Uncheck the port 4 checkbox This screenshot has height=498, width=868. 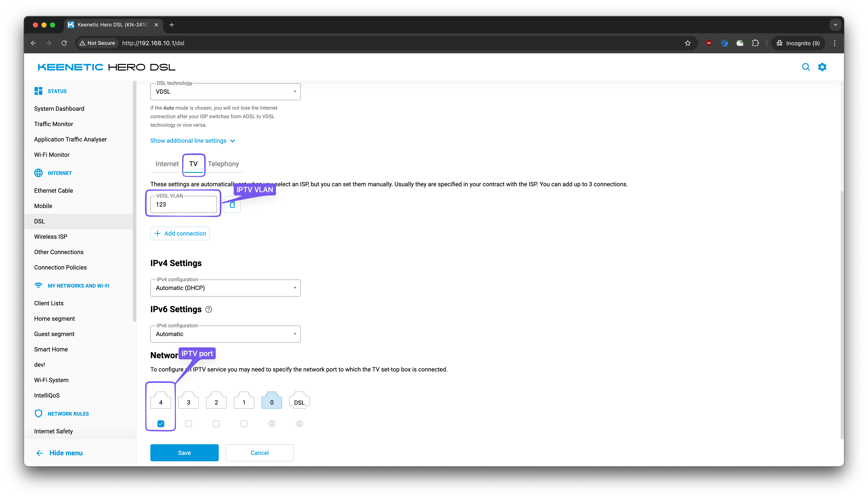tap(161, 424)
